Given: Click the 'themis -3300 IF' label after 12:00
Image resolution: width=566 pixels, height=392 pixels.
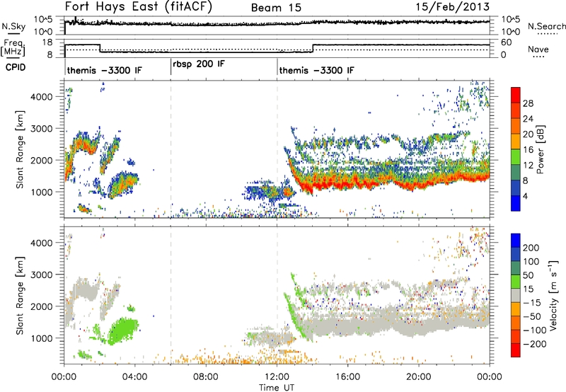Looking at the screenshot, I should [316, 70].
